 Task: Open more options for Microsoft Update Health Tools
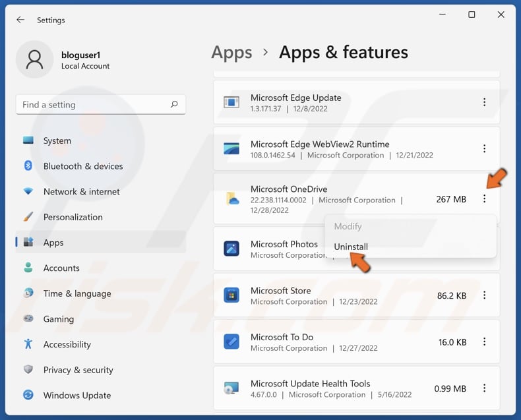point(484,388)
